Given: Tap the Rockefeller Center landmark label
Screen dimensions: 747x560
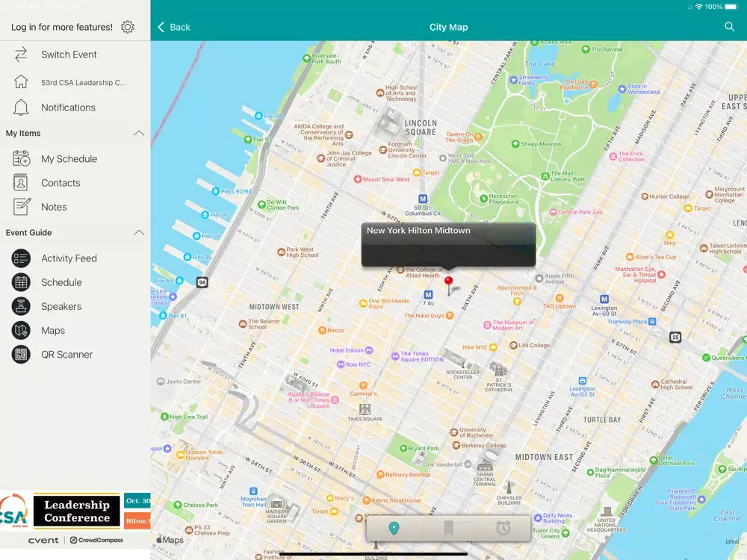Looking at the screenshot, I should (462, 374).
